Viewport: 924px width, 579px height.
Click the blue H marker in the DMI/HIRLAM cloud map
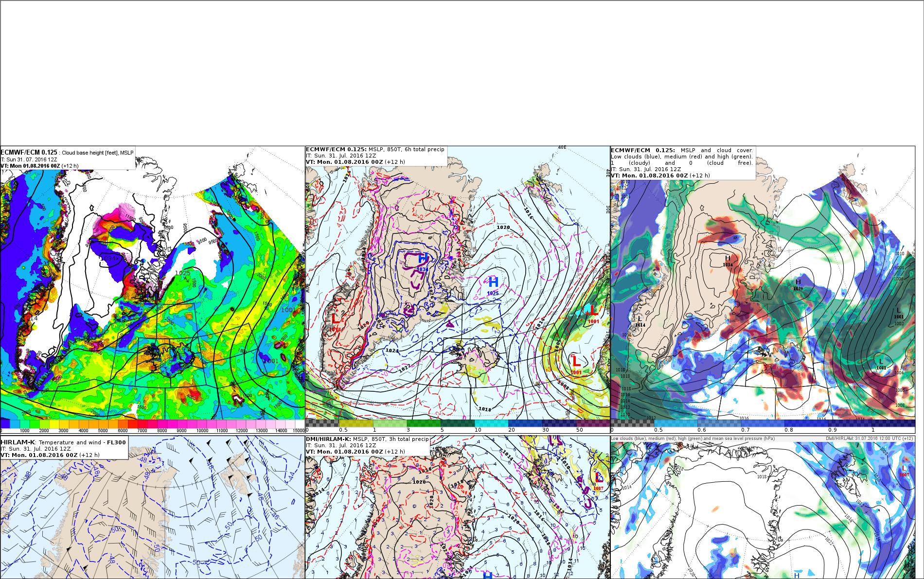[x=797, y=575]
